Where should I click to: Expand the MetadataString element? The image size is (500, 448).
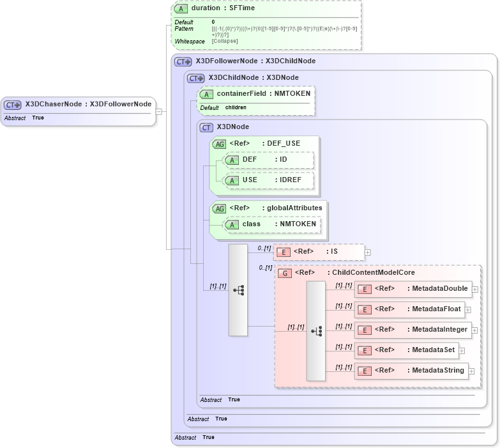point(471,371)
